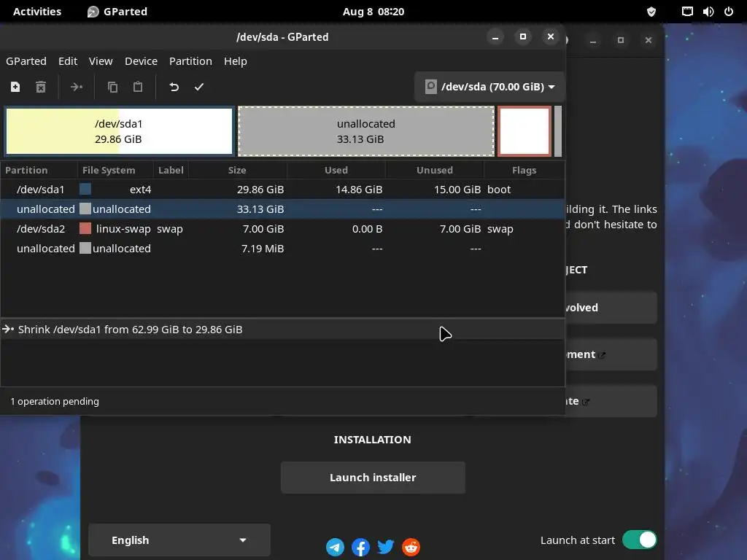
Task: Open the power menu icon
Action: [729, 12]
